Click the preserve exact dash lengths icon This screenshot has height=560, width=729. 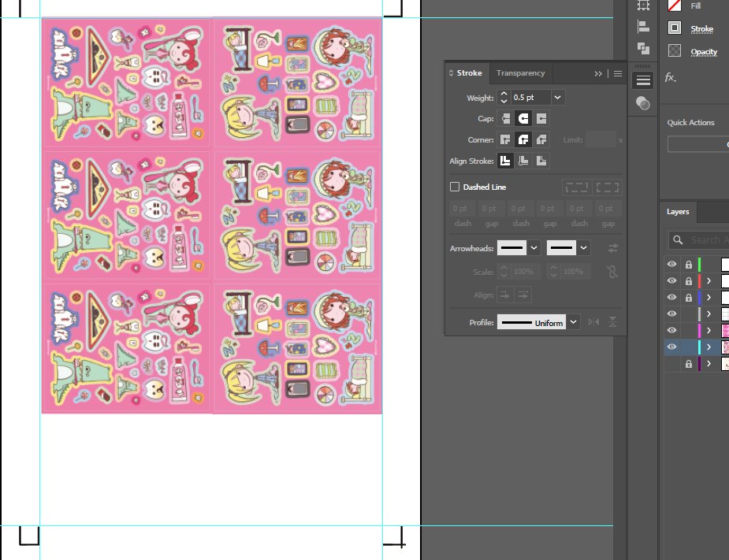pos(577,187)
